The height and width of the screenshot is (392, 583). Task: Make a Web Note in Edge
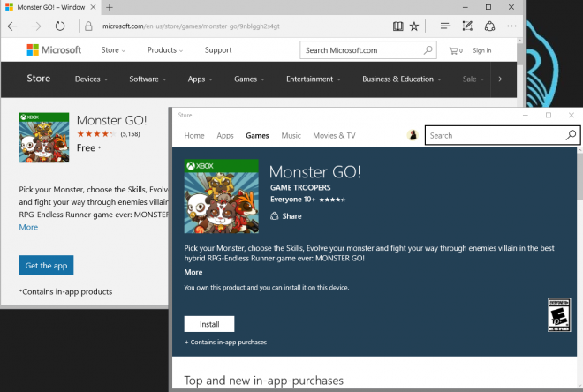click(467, 26)
